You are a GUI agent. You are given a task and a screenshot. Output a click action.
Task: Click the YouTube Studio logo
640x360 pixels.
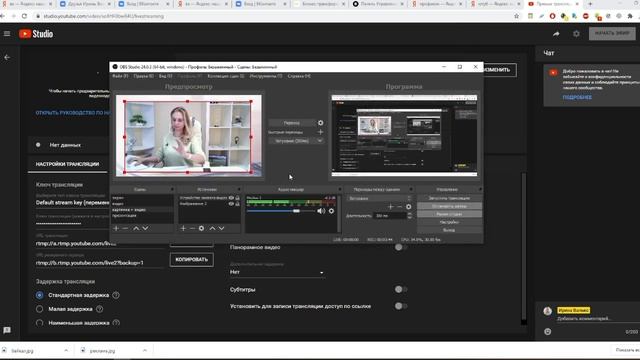pyautogui.click(x=36, y=34)
